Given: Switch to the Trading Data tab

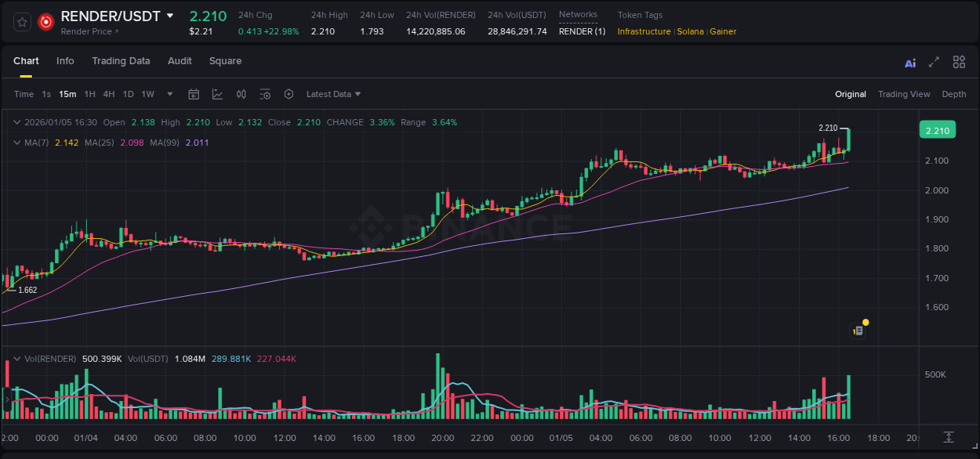Looking at the screenshot, I should pos(121,61).
